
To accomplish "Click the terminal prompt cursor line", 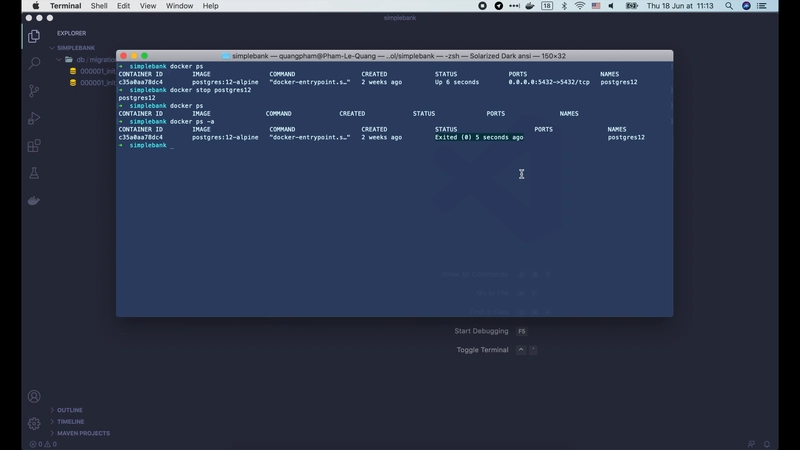I will [146, 145].
